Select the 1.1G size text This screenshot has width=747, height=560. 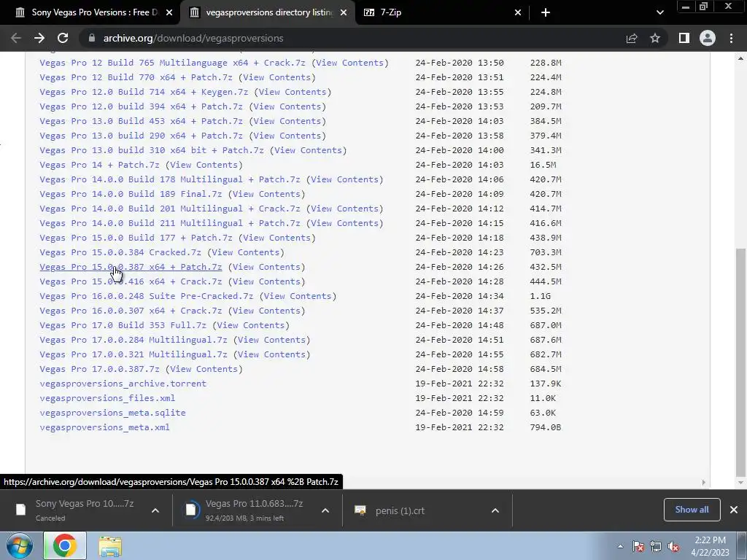coord(541,296)
